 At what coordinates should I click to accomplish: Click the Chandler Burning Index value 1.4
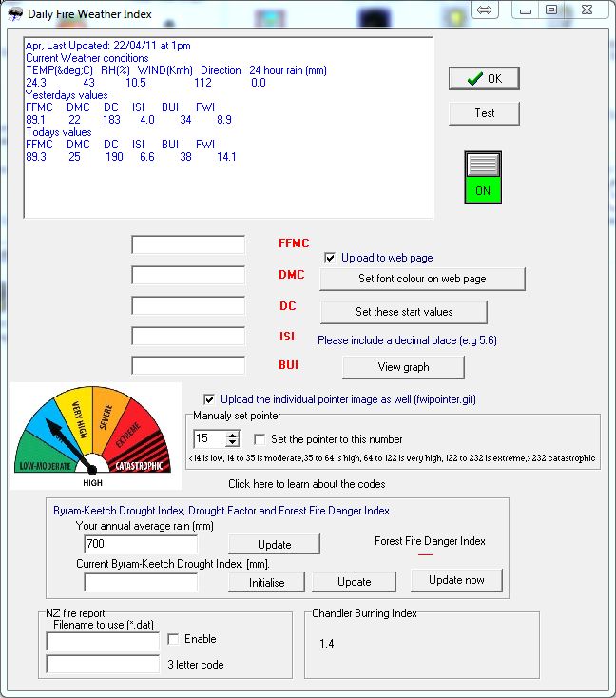point(327,644)
